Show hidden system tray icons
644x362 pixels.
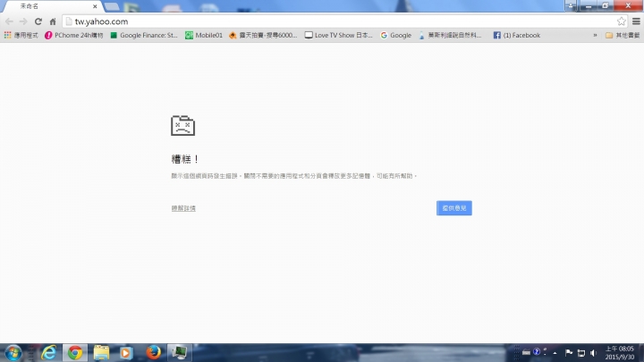tap(555, 352)
